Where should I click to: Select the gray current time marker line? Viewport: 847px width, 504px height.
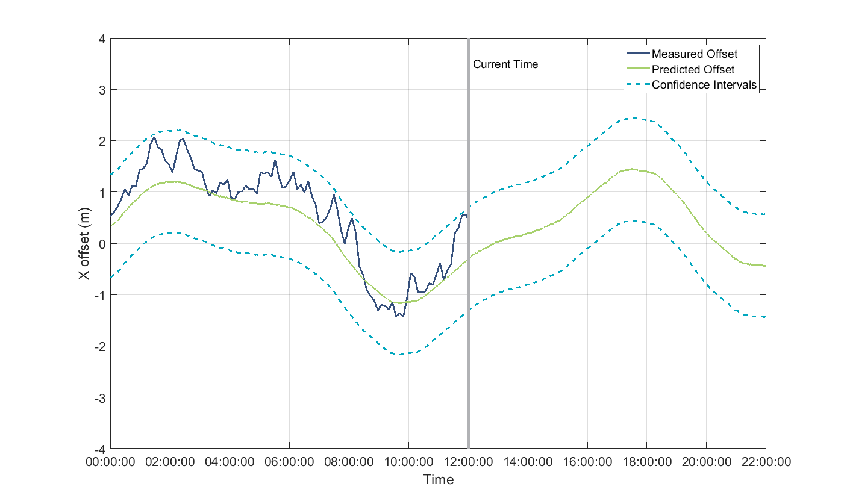[x=469, y=243]
